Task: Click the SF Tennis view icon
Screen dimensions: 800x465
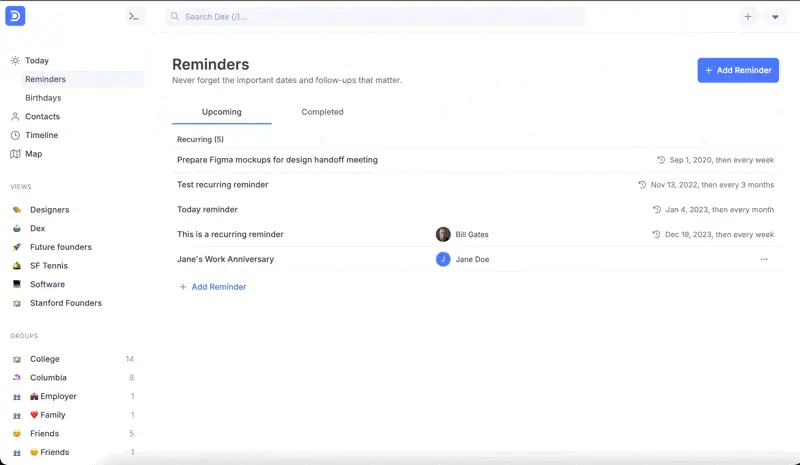Action: coord(17,265)
